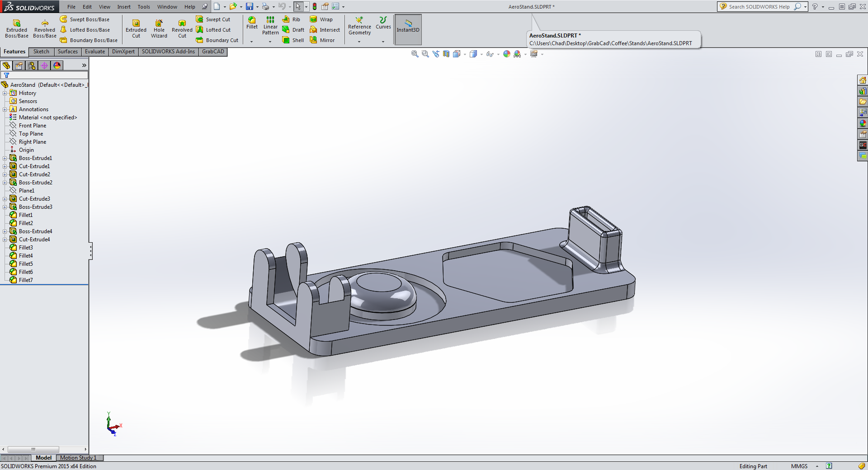Image resolution: width=868 pixels, height=470 pixels.
Task: Click the Boundary Cut button
Action: click(217, 40)
